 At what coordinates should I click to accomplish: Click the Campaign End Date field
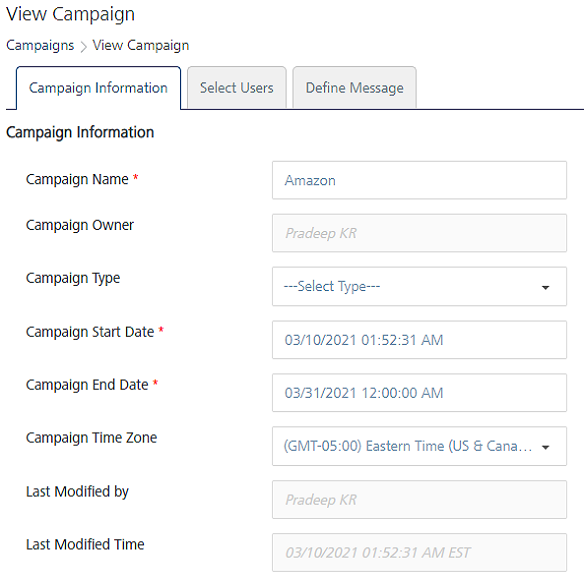coord(419,393)
